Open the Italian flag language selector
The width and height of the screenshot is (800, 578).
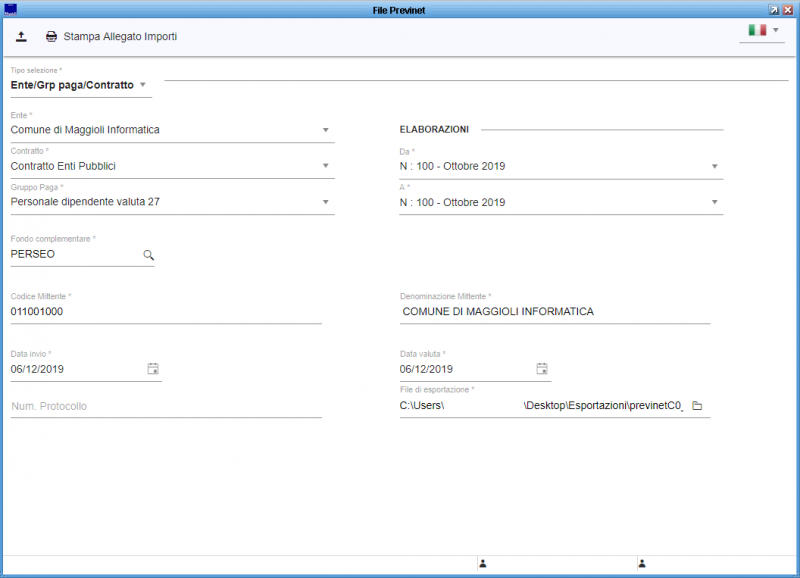pos(762,31)
